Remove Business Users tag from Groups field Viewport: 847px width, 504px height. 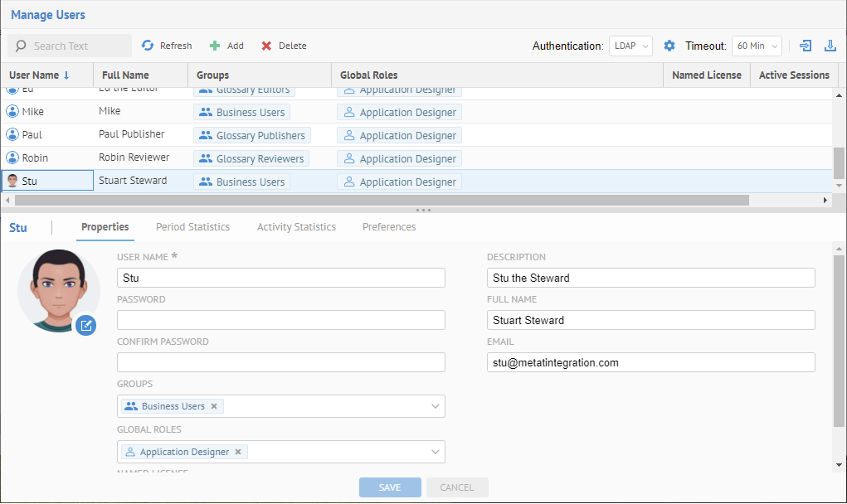(214, 406)
